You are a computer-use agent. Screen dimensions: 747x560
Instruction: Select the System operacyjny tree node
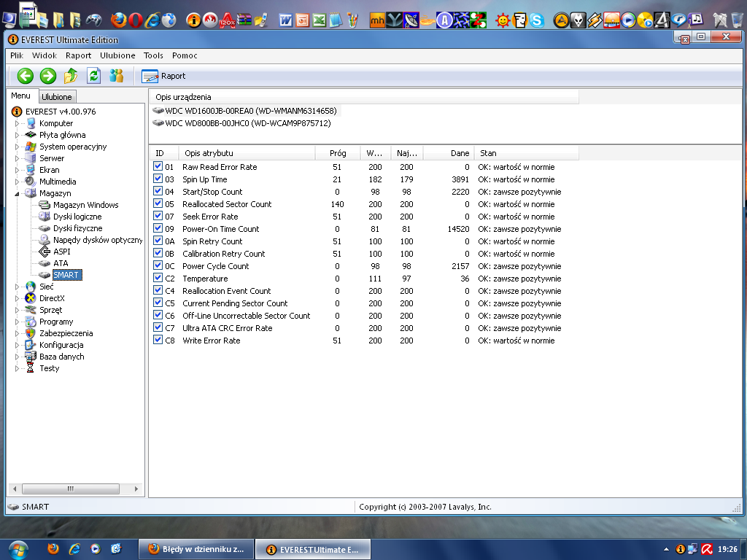73,147
